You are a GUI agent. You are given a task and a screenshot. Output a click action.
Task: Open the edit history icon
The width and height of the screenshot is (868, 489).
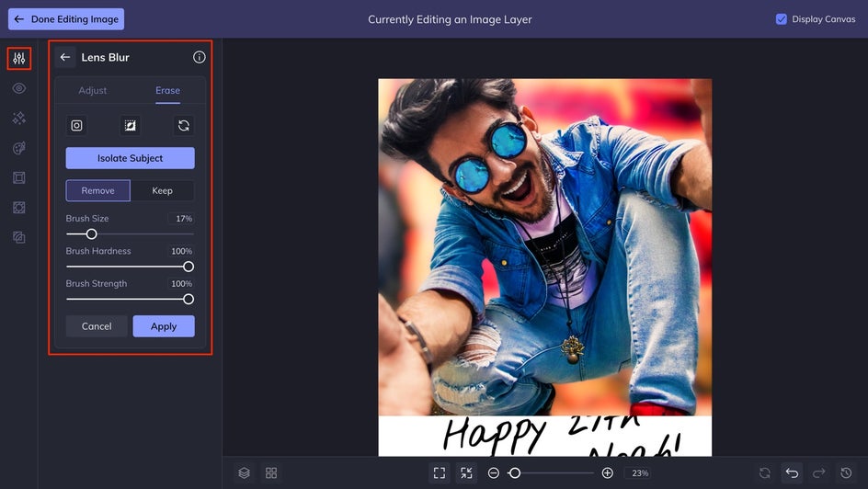click(846, 473)
